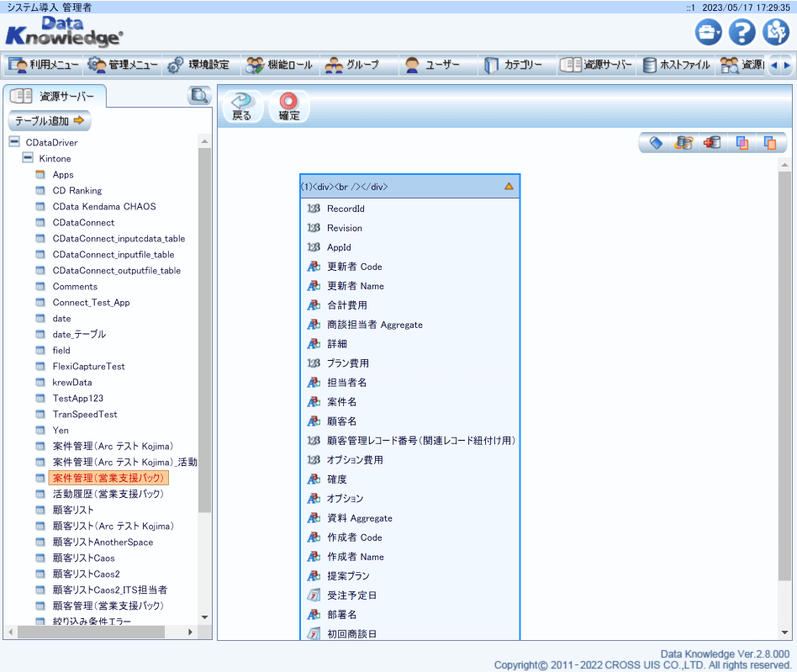Select the 資源サーバー panel tab
797x672 pixels.
click(x=55, y=96)
